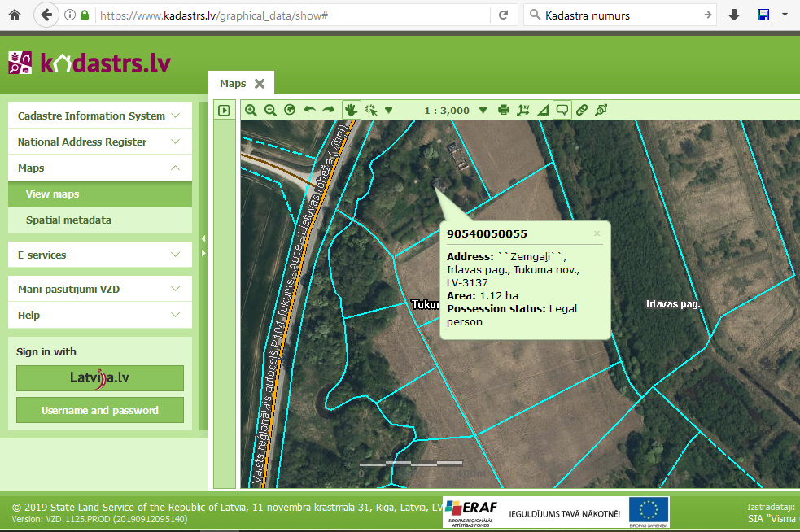Close the parcel 90540050055 info popup
Viewport: 800px width, 532px height.
click(597, 233)
